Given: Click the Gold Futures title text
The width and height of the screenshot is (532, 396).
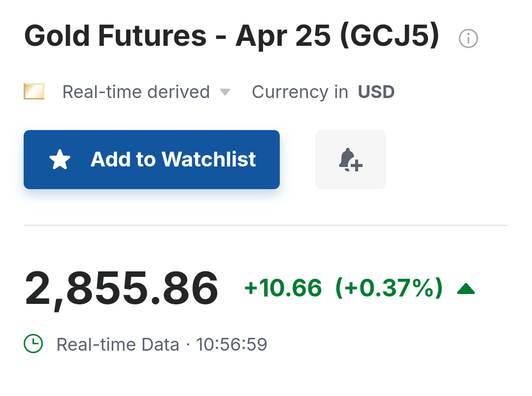Looking at the screenshot, I should point(115,36).
